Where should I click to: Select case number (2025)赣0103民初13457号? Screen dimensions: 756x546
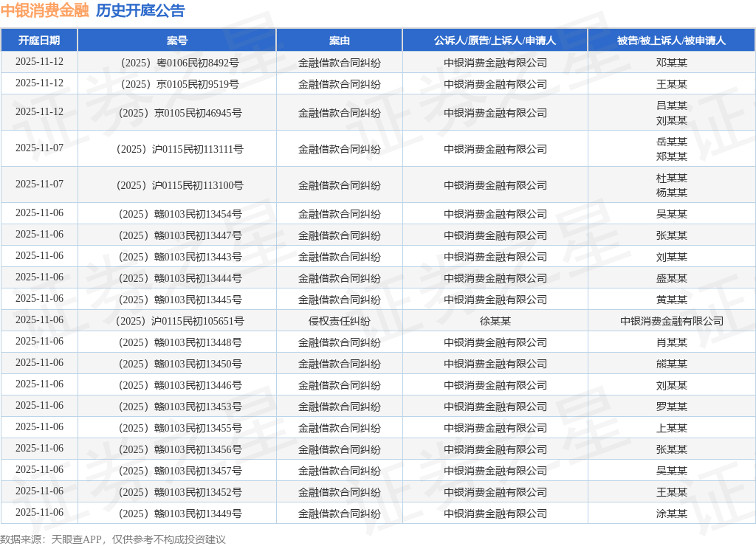pyautogui.click(x=180, y=471)
